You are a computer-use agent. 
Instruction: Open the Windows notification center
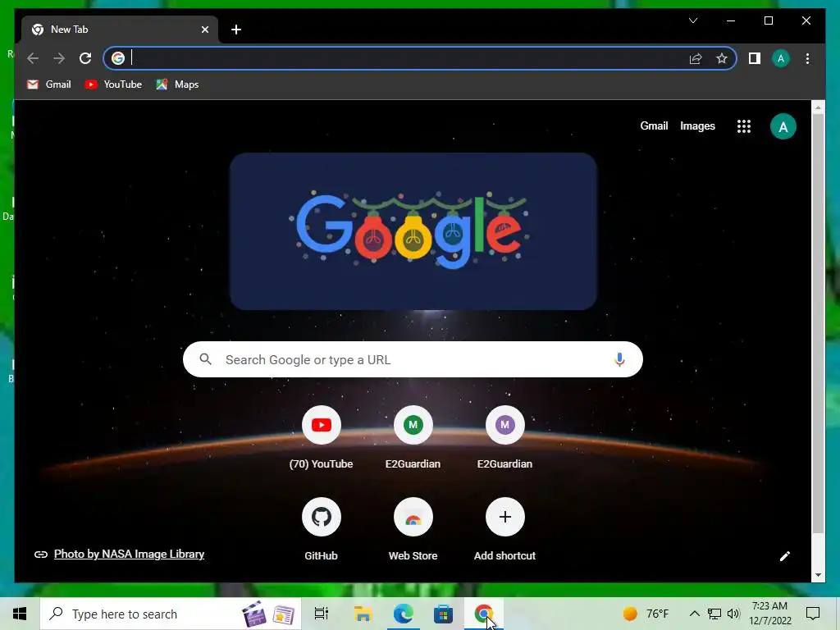tap(813, 614)
